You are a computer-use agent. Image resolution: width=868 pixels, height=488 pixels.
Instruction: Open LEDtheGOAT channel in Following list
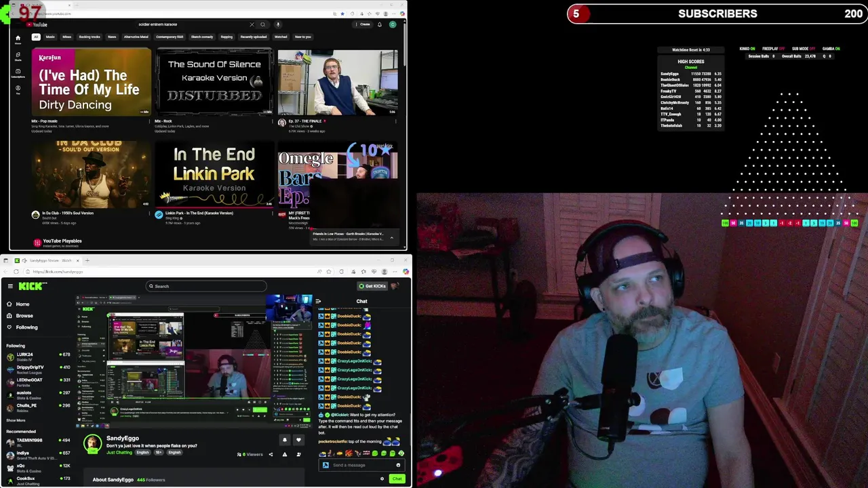(38, 382)
